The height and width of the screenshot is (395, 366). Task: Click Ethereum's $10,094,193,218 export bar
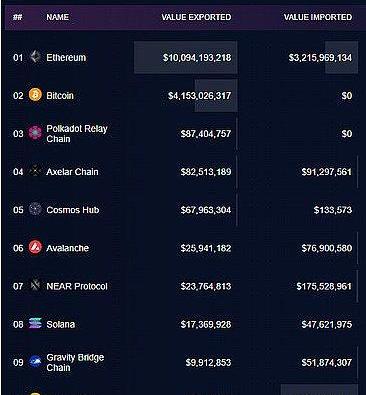pyautogui.click(x=186, y=57)
